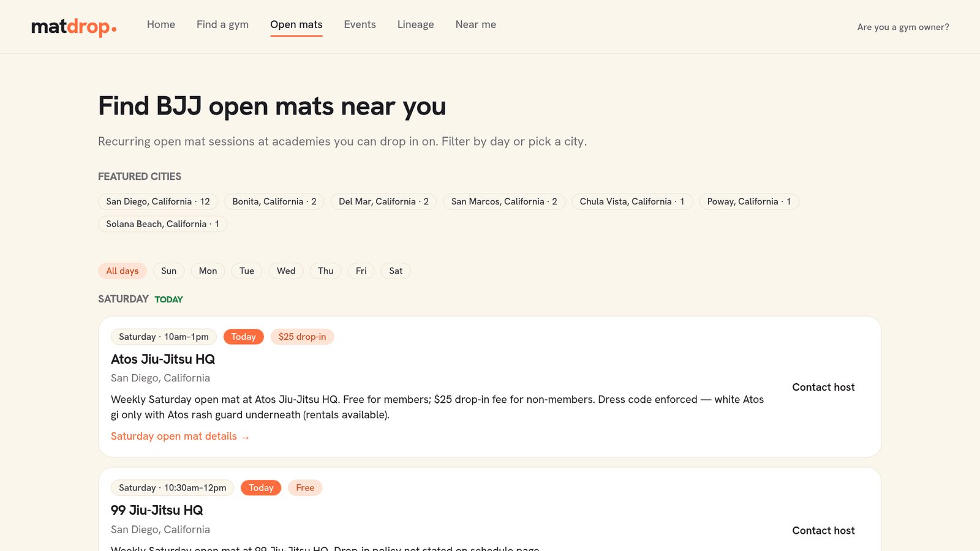Select the All days filter
This screenshot has height=551, width=980.
tap(123, 271)
